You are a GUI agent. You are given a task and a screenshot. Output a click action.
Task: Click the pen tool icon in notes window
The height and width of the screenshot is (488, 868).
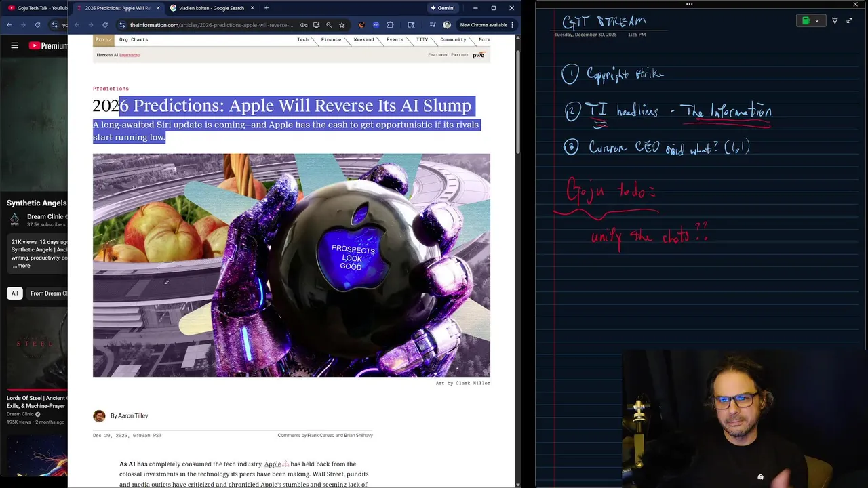(x=835, y=21)
